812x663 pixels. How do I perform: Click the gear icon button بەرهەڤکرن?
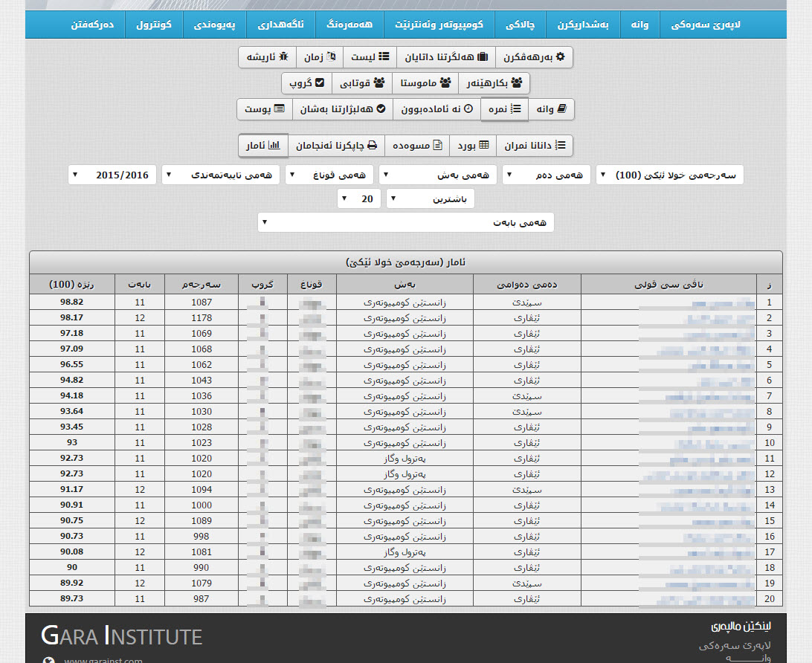534,57
